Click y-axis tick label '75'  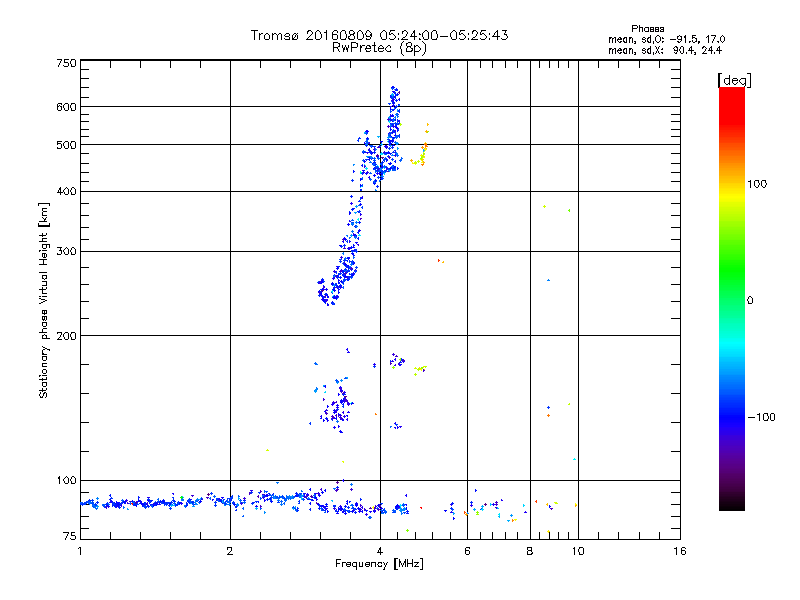point(70,536)
